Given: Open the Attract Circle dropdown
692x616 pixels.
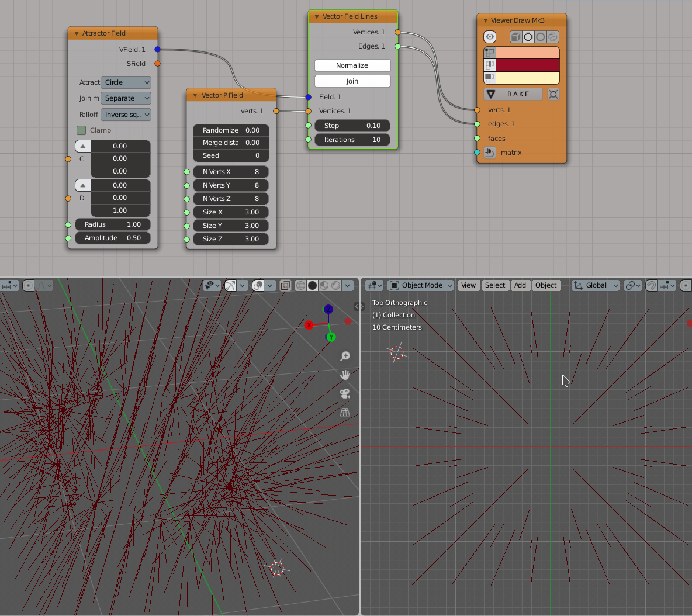Looking at the screenshot, I should [x=126, y=82].
